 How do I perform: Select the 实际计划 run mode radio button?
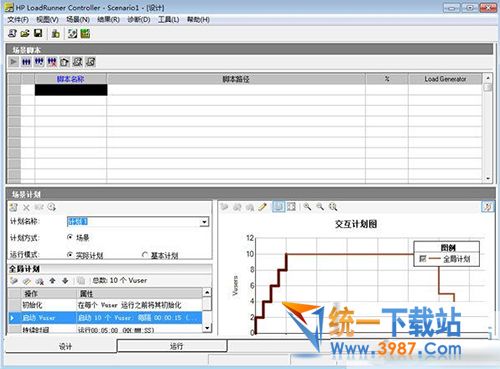[70, 255]
